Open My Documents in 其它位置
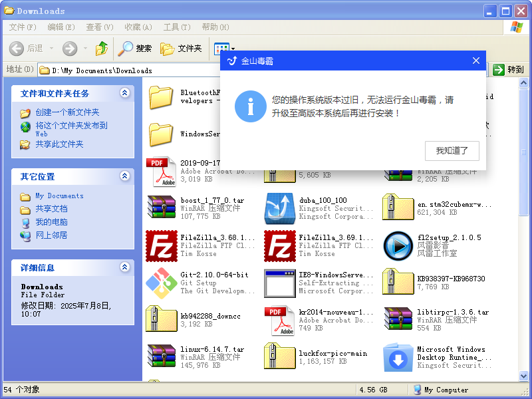 pos(59,196)
